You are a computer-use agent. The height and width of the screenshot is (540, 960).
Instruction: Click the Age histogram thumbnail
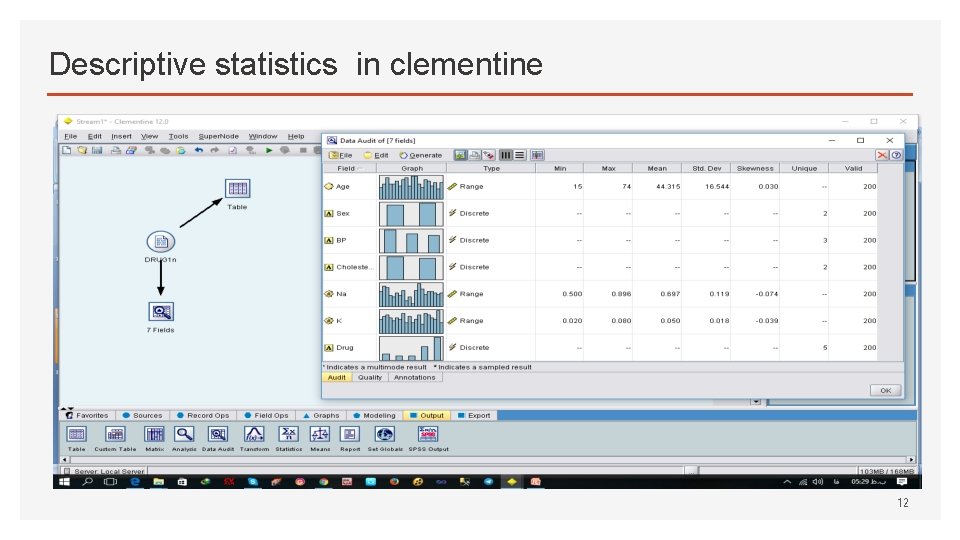[411, 187]
